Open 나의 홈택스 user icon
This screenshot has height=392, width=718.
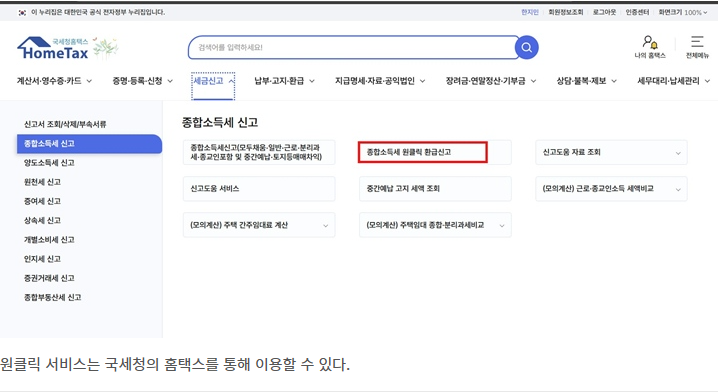650,47
